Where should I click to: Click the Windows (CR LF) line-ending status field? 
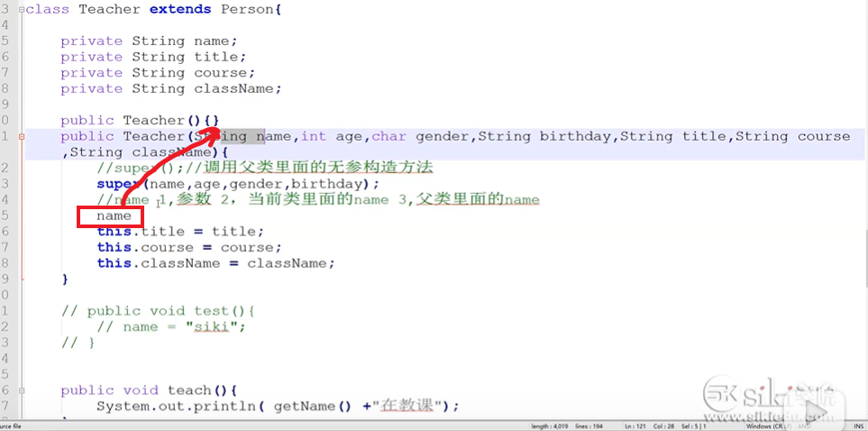click(760, 426)
